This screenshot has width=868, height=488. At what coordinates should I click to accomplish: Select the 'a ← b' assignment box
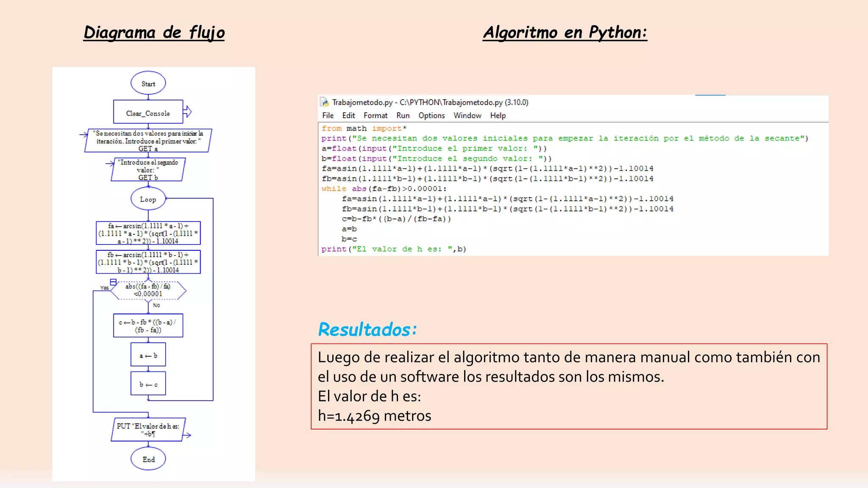148,355
